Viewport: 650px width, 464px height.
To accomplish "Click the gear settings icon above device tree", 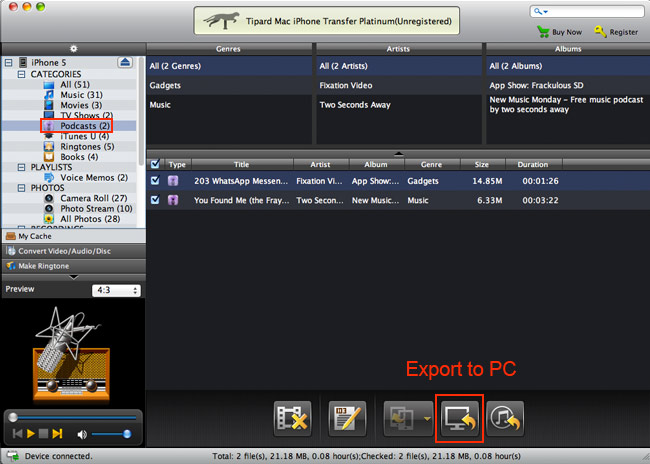I will pos(73,49).
